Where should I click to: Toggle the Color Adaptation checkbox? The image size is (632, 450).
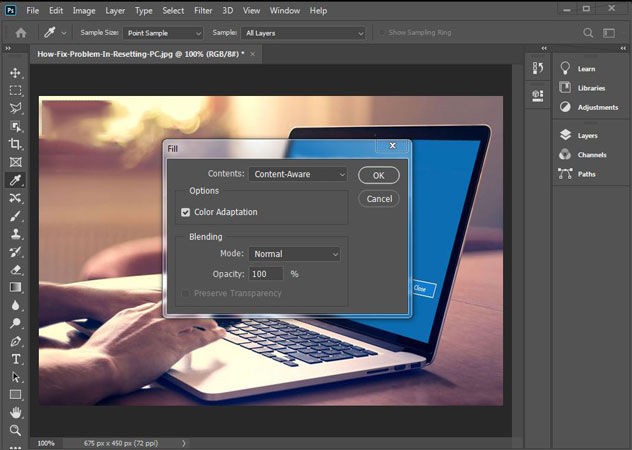point(186,212)
